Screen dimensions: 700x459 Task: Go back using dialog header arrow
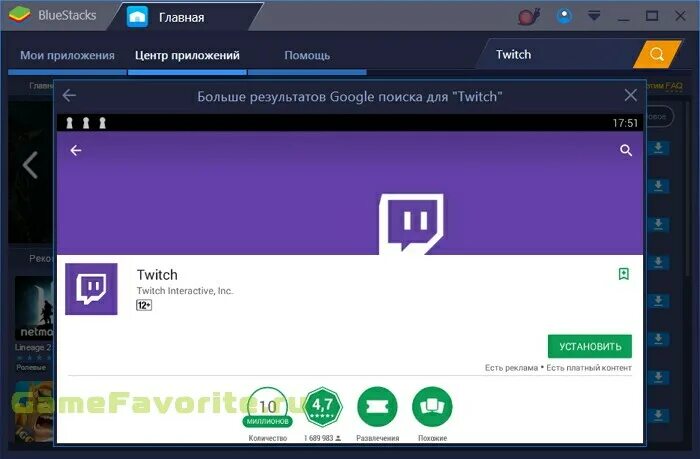[69, 95]
